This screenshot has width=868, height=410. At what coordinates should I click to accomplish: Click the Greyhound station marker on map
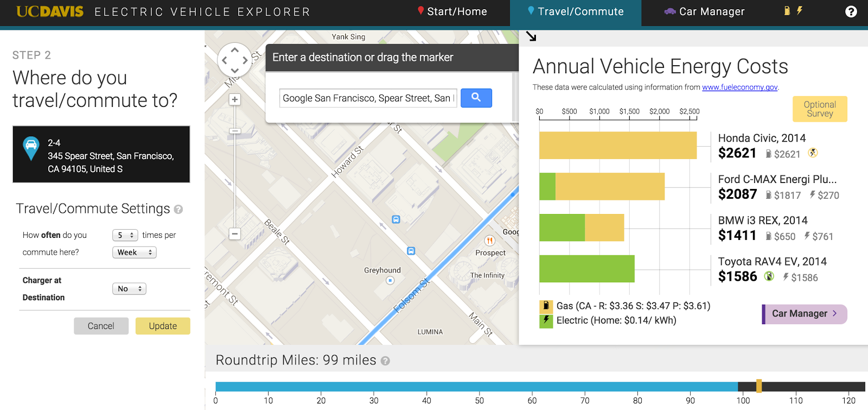coord(390,281)
